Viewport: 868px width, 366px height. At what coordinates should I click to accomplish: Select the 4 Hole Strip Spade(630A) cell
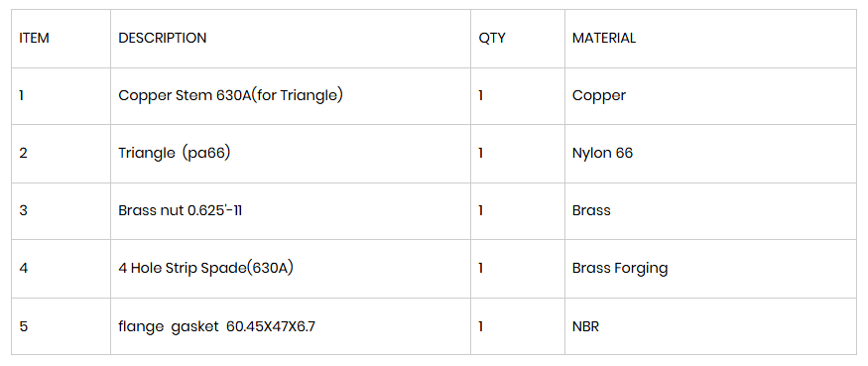click(x=291, y=269)
